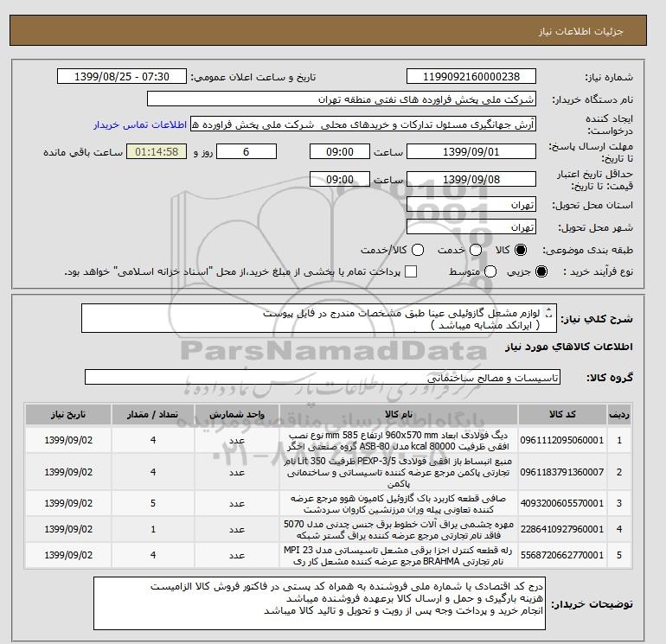
Task: Click the request creator field آرش جهانگیری
Action: (x=363, y=124)
